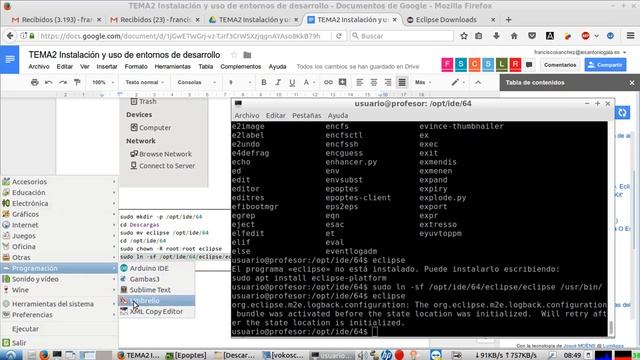Image resolution: width=640 pixels, height=360 pixels.
Task: Click the Comentarios button
Action: (560, 65)
